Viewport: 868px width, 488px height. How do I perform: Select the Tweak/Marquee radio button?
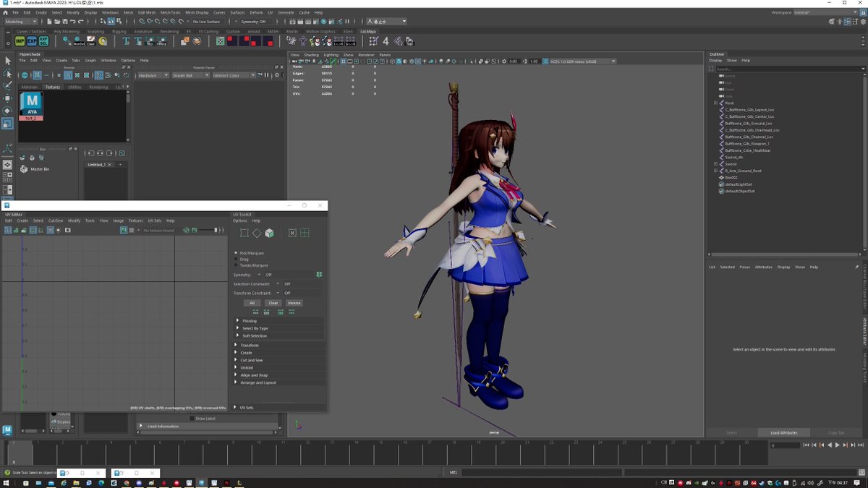click(x=237, y=265)
